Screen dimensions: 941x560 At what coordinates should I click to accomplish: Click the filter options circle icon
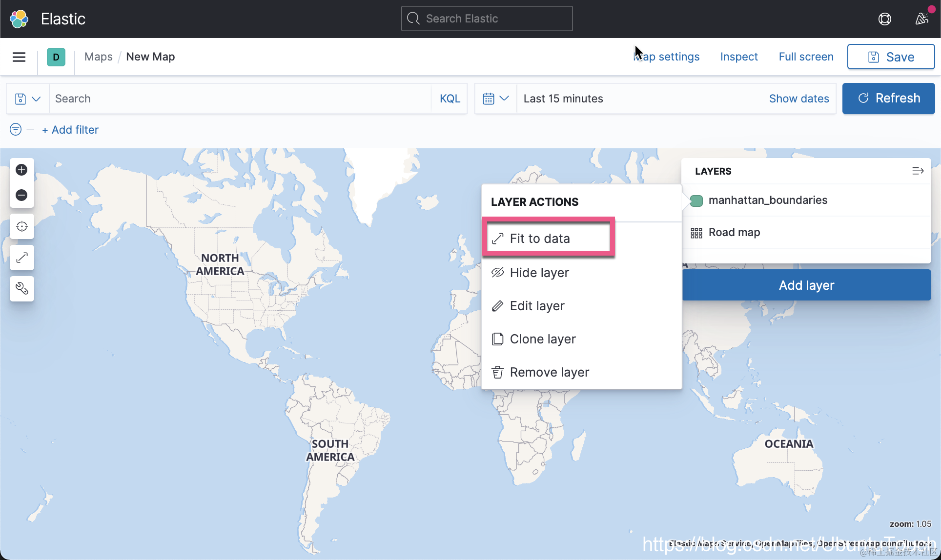(16, 129)
